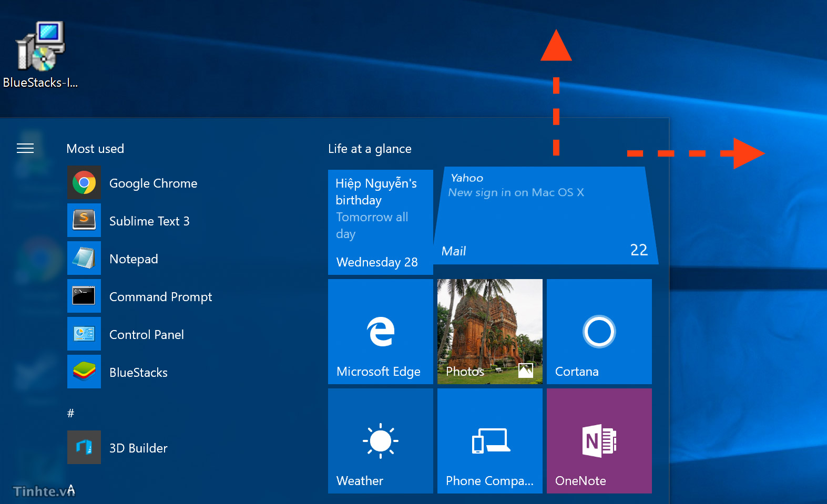This screenshot has height=504, width=827.
Task: Click the Notepad app icon
Action: point(84,259)
